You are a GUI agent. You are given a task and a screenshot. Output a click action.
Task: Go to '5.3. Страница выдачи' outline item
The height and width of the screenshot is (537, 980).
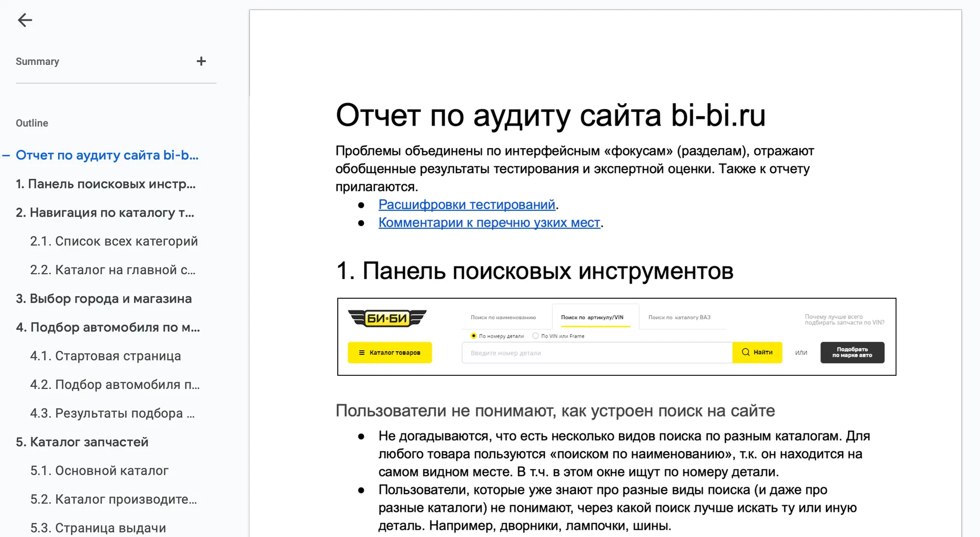click(98, 528)
